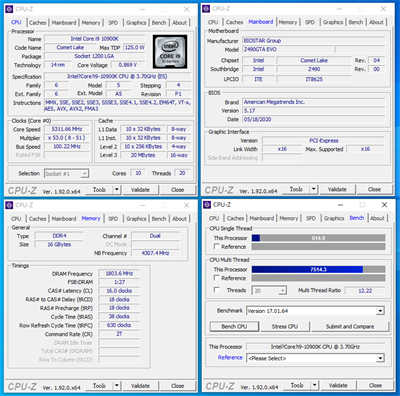Click the CAS# Latency value 16.0 clocks

[x=119, y=291]
